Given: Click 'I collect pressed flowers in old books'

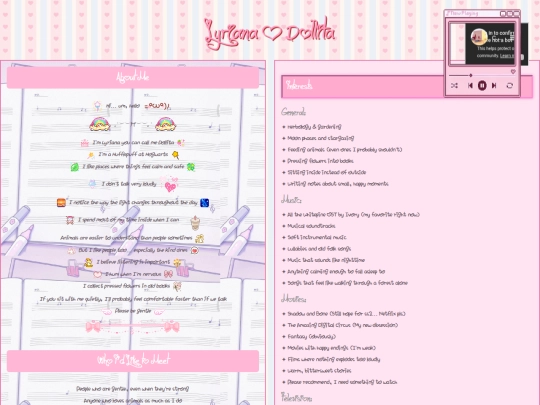Looking at the screenshot, I should (x=126, y=286).
